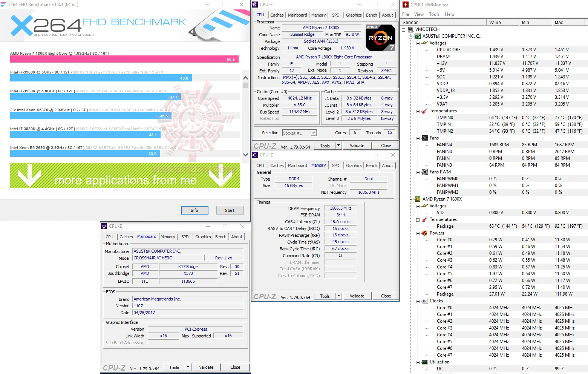Open the Tools menu in HWMonitor
The height and width of the screenshot is (374, 588).
pos(434,14)
